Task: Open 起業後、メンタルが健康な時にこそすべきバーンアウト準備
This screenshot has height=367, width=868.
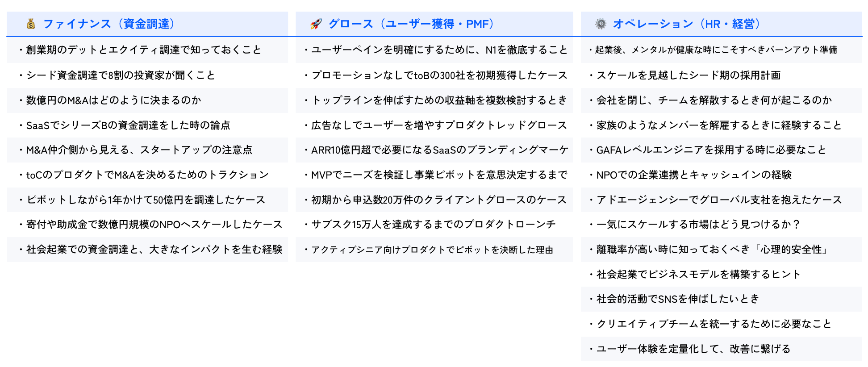Action: pos(722,50)
